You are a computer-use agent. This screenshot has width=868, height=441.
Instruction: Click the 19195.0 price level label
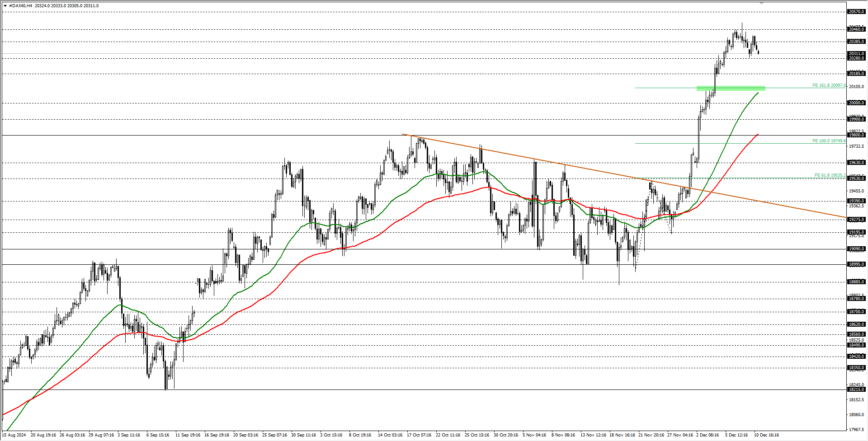[857, 232]
